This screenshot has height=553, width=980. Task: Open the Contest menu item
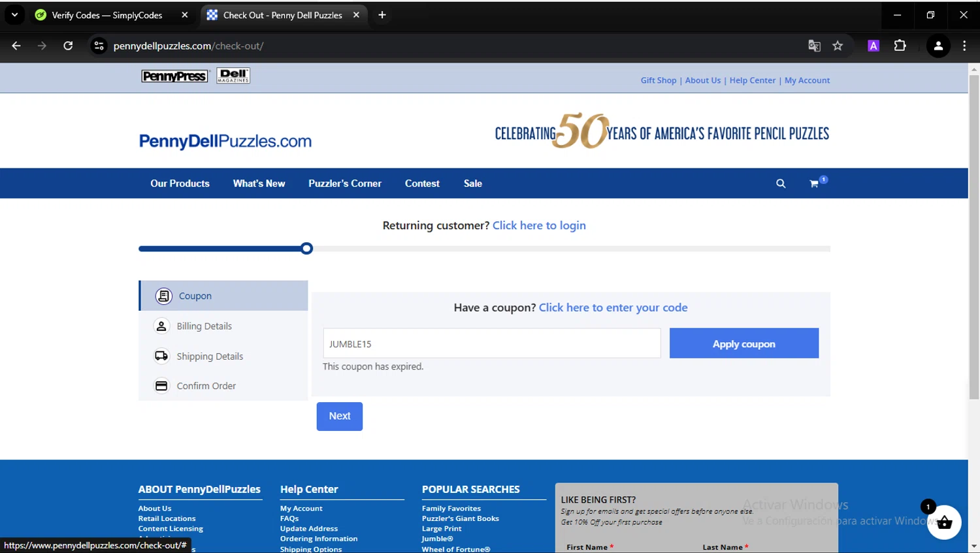click(x=422, y=183)
